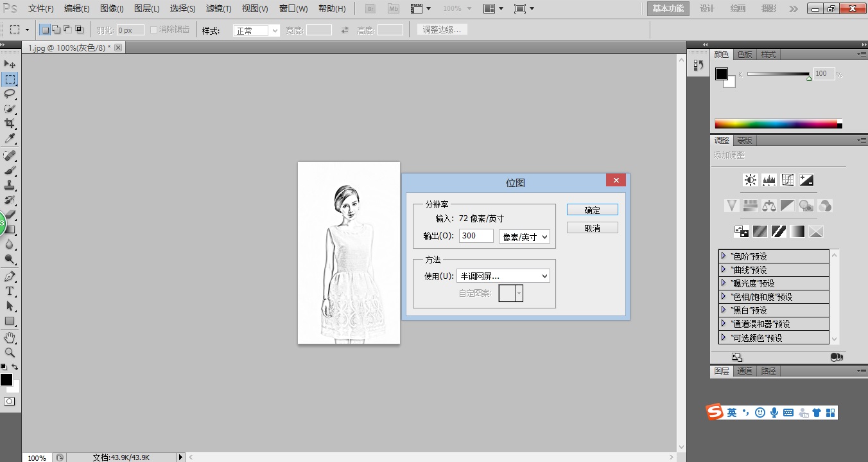This screenshot has width=868, height=462.
Task: Select the Horizontal Type tool
Action: pos(10,292)
